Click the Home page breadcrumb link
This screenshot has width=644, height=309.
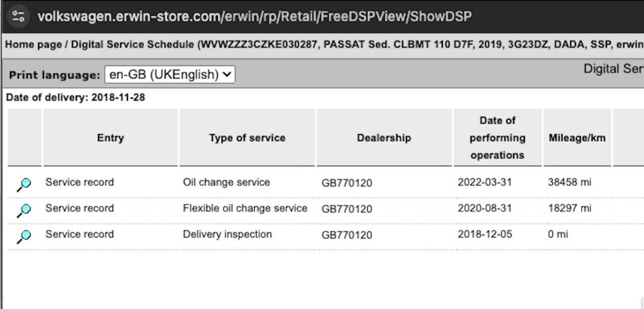point(33,44)
